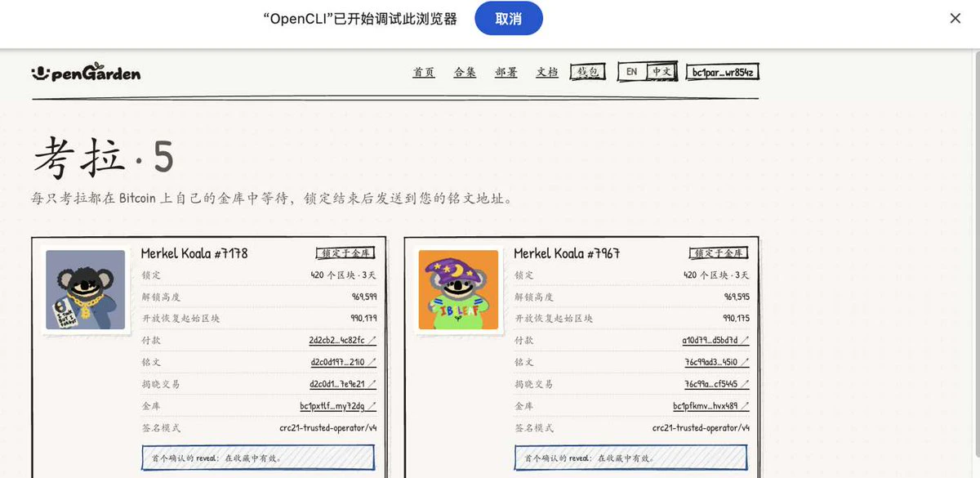Click the subtitle sentence below 考拉 · 5
This screenshot has height=478, width=980.
point(272,199)
